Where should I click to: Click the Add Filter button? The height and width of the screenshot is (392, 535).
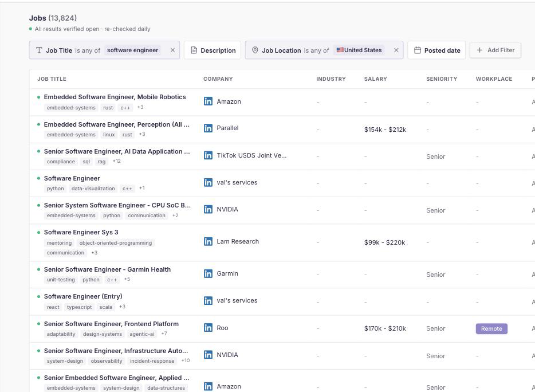click(495, 50)
